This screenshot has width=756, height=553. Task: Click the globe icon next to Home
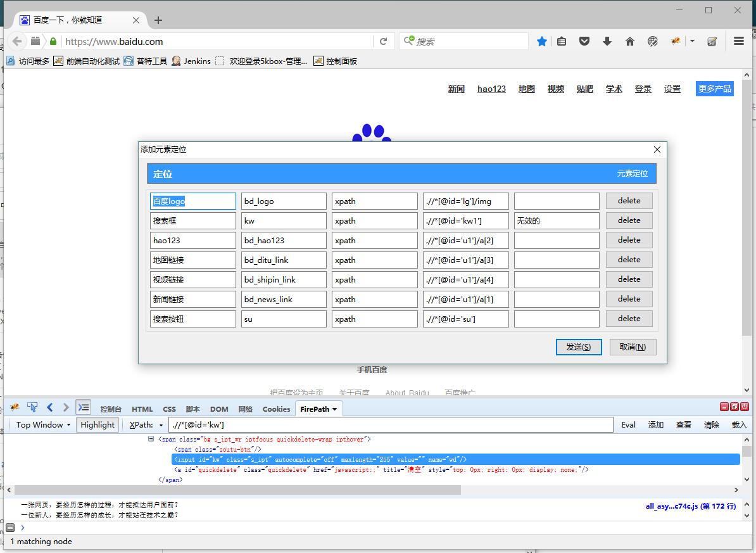[x=652, y=42]
